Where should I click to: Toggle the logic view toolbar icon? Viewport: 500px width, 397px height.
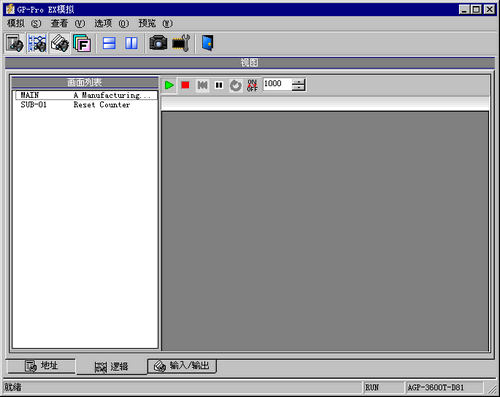(37, 43)
